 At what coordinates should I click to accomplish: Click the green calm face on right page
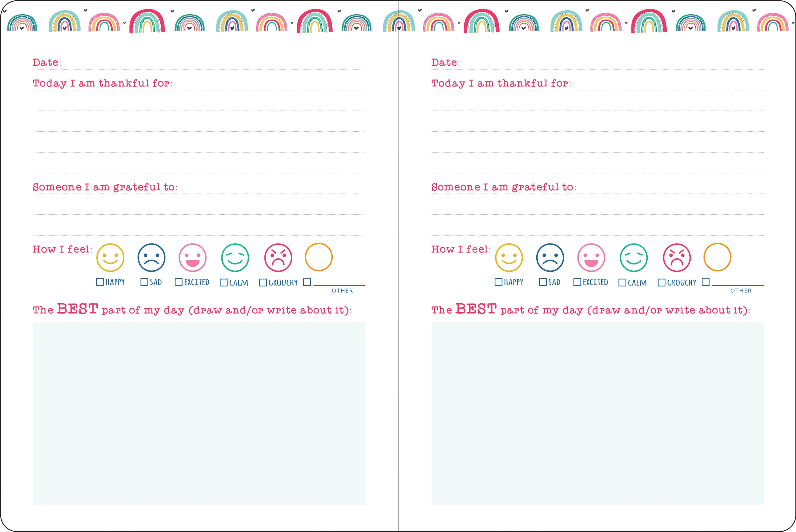[x=633, y=258]
